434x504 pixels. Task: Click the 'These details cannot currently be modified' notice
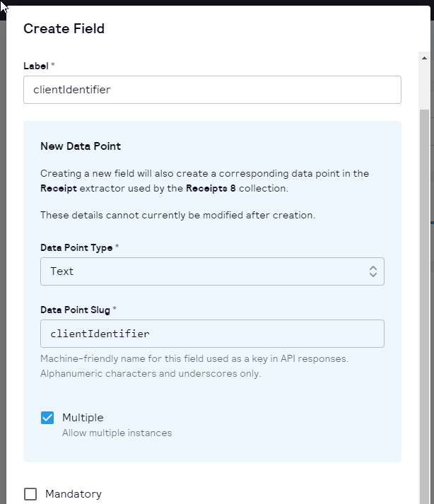coord(177,215)
